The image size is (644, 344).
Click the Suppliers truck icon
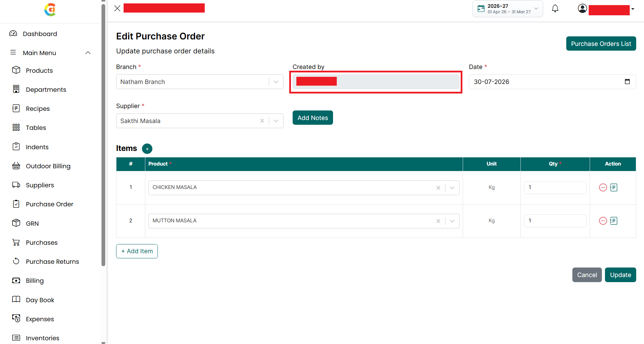coord(16,185)
